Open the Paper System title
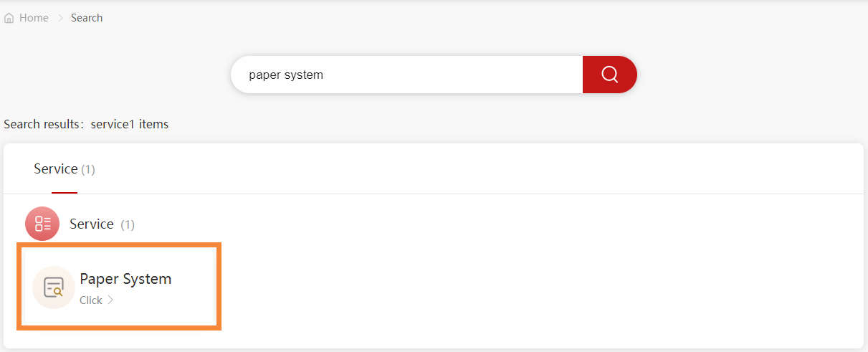 125,279
